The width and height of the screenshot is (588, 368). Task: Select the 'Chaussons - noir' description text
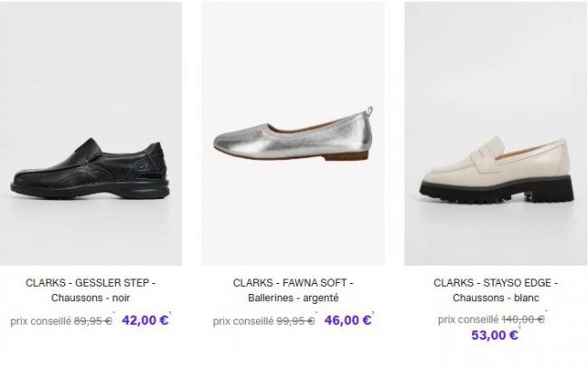pyautogui.click(x=90, y=298)
